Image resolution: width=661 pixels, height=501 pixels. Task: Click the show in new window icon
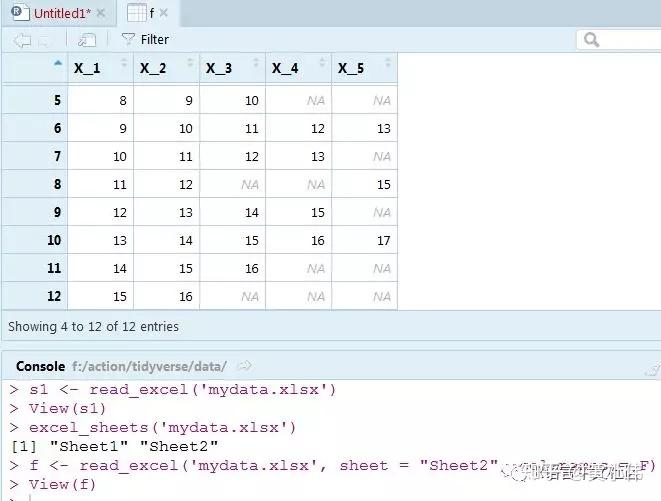pyautogui.click(x=87, y=40)
